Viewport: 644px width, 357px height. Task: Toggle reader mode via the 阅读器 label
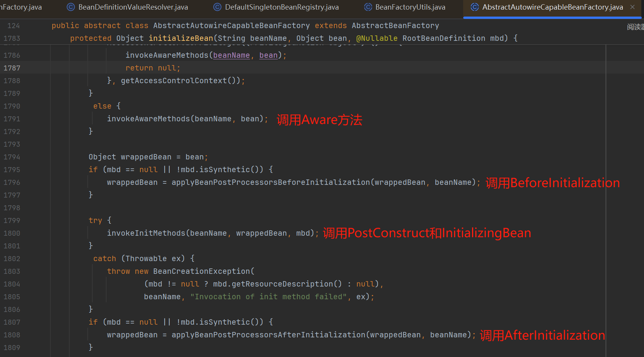[635, 27]
